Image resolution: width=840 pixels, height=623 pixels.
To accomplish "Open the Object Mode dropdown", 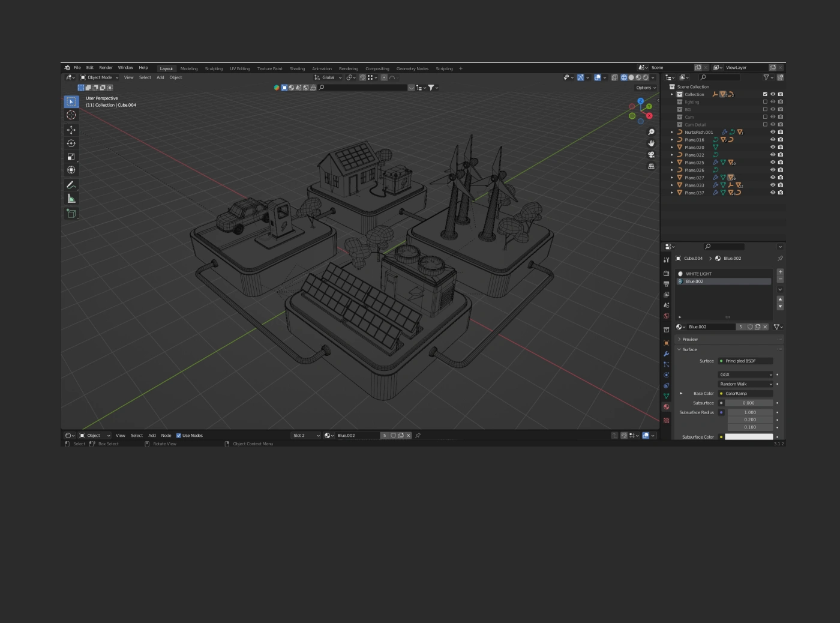I will pos(100,77).
